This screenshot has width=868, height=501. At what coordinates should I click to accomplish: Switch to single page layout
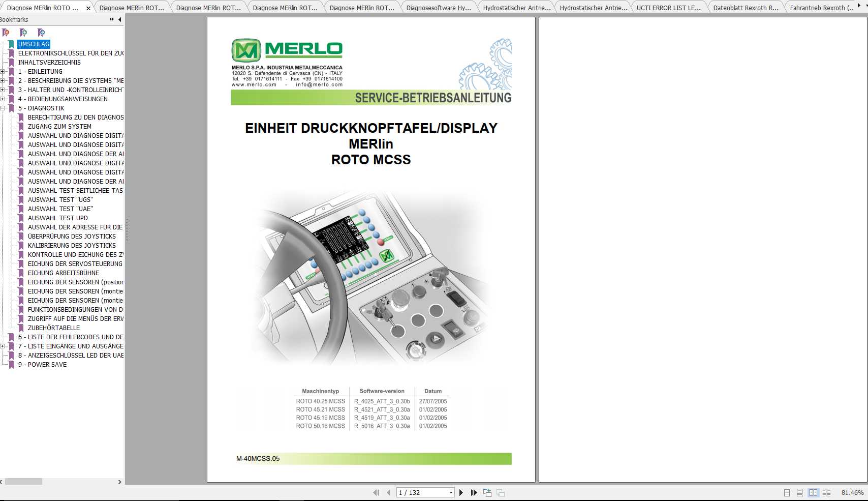click(786, 492)
